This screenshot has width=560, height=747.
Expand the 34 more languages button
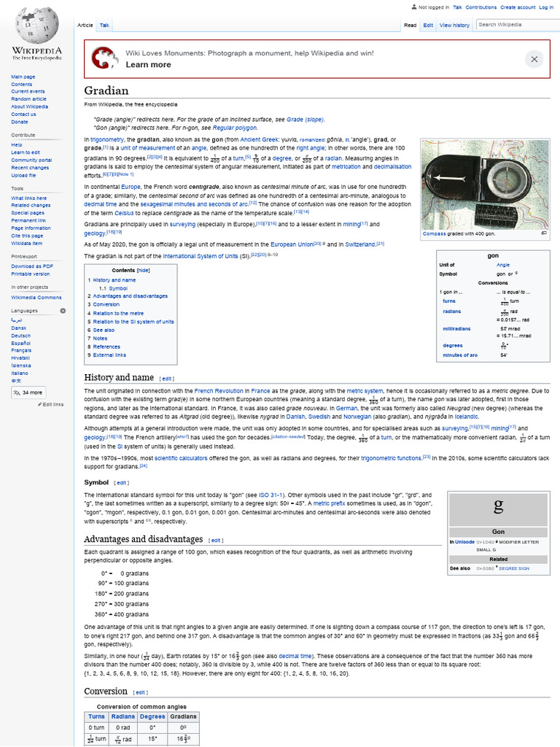(28, 392)
